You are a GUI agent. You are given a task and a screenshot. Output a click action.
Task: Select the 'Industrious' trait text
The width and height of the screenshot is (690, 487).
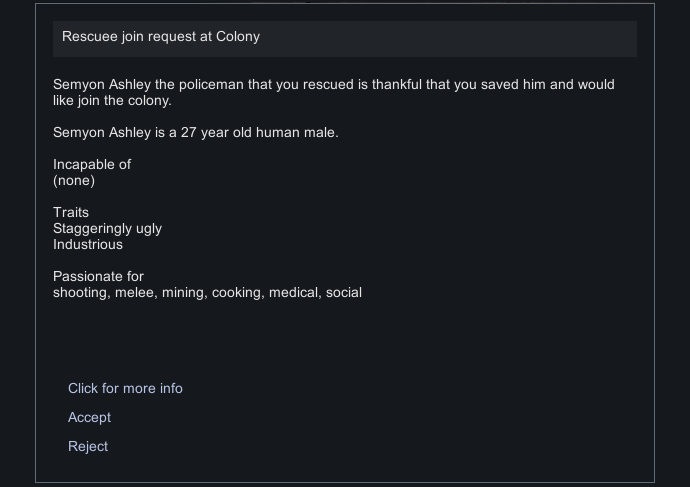tap(88, 245)
